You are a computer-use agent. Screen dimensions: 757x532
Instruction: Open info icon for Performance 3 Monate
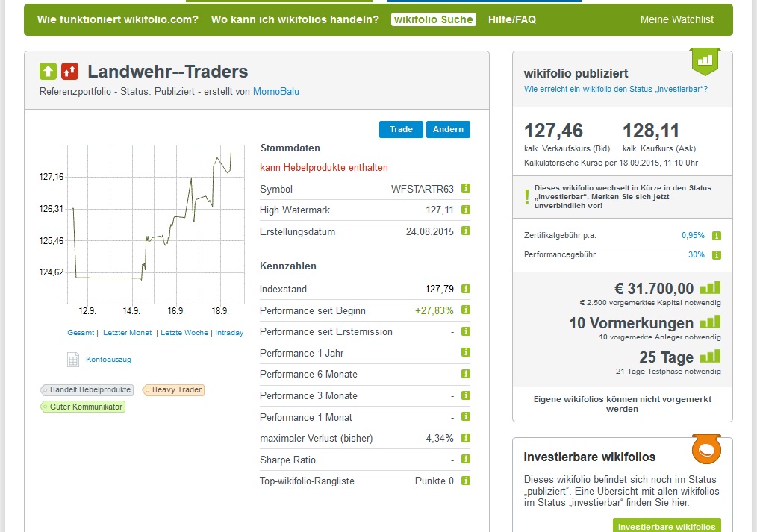point(465,395)
